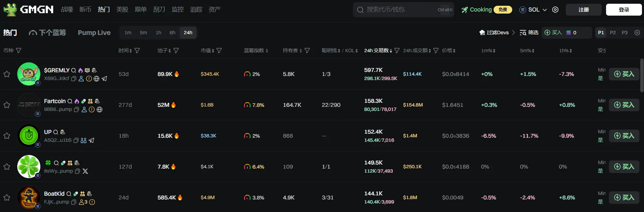Open SOL chain dropdown

[x=533, y=9]
